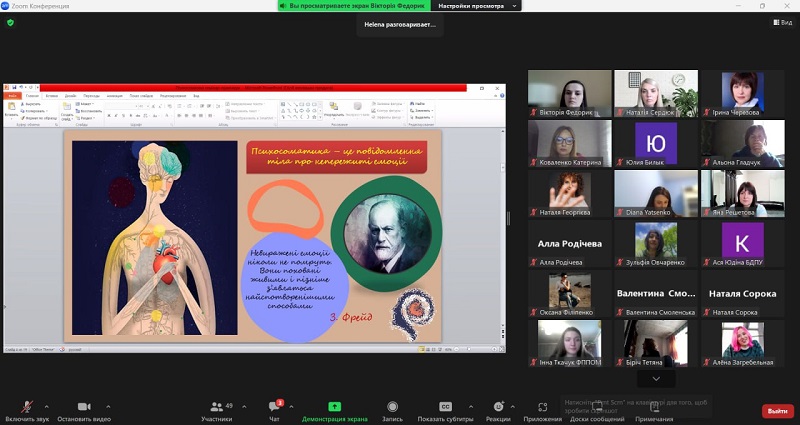Open the Чат chat panel

(273, 406)
